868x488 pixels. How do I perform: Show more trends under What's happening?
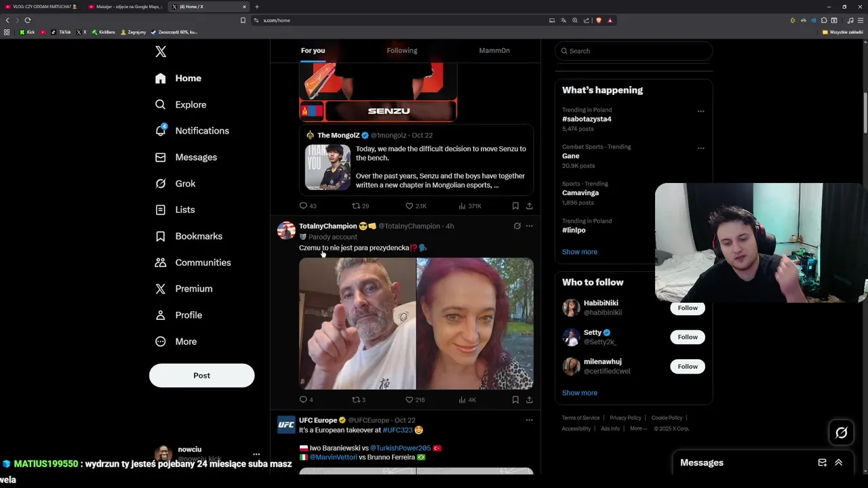pyautogui.click(x=580, y=252)
